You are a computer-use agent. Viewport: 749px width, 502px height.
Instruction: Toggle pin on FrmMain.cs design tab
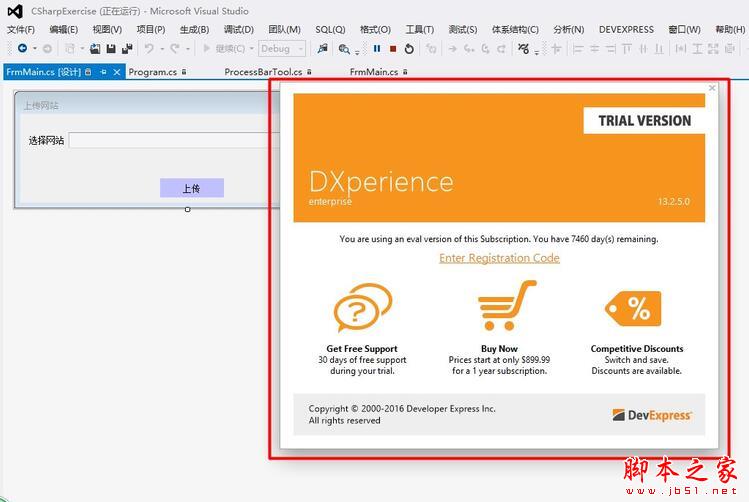tap(103, 72)
